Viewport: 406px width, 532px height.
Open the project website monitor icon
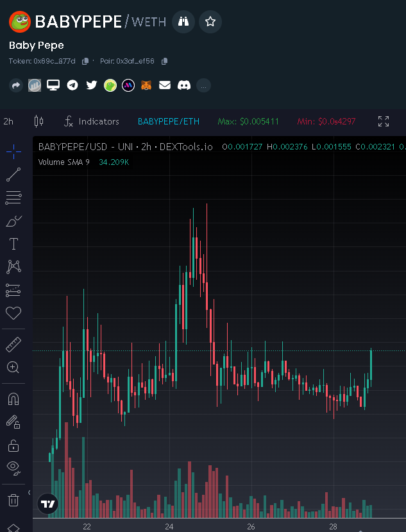(x=53, y=85)
